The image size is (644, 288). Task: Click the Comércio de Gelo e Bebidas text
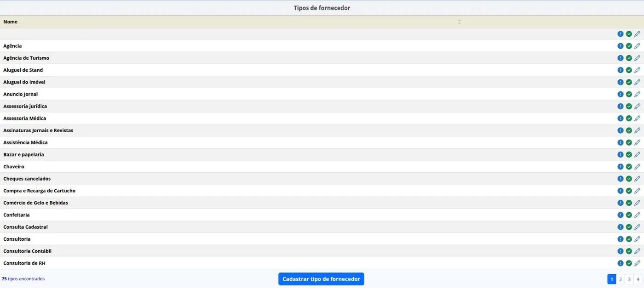pyautogui.click(x=35, y=203)
